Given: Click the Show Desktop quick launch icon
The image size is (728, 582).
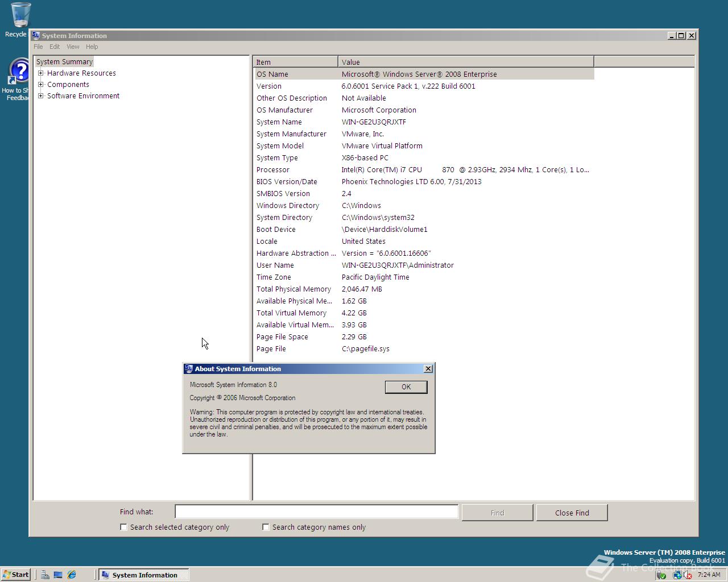Looking at the screenshot, I should click(x=58, y=575).
